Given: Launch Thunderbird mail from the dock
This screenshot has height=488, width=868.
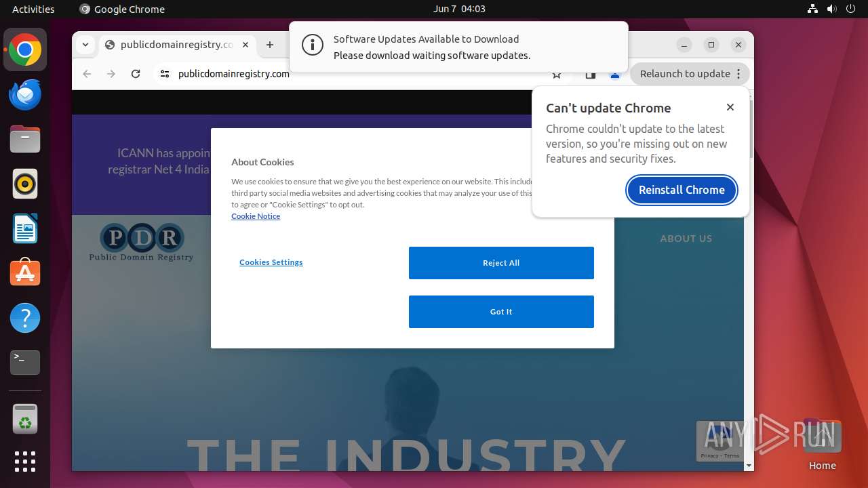Looking at the screenshot, I should coord(25,95).
